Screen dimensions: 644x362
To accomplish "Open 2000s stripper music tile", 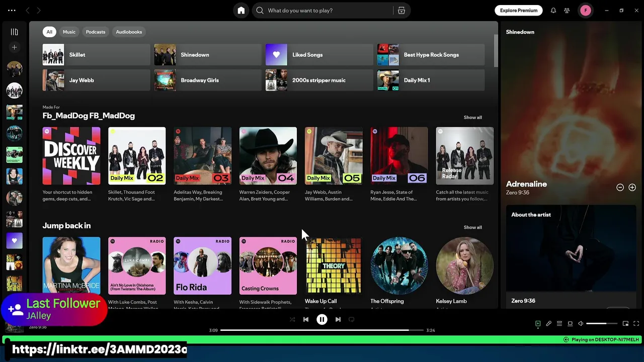I will 319,80.
